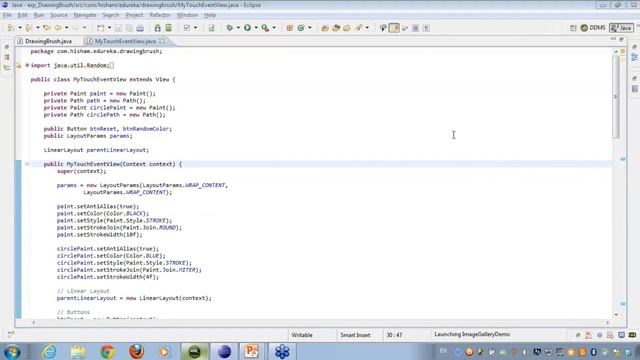Open the dropdown beside the New Java Class icon
The height and width of the screenshot is (360, 640).
(x=310, y=28)
